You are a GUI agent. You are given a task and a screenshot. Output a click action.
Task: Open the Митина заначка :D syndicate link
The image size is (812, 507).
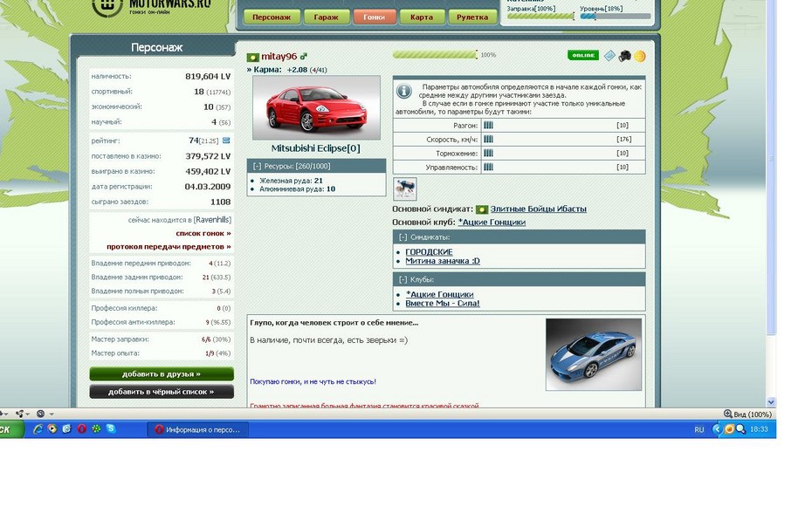click(x=443, y=261)
